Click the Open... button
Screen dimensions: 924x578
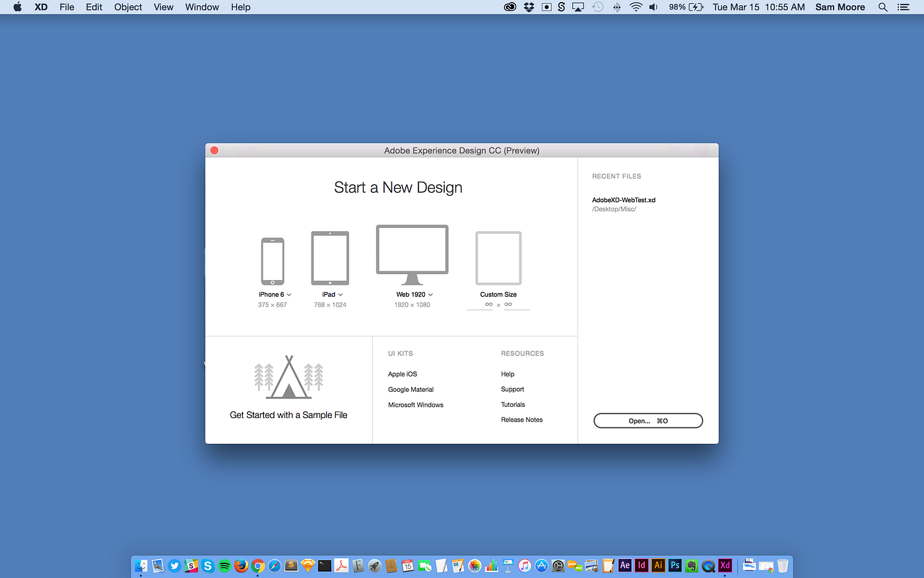(648, 420)
